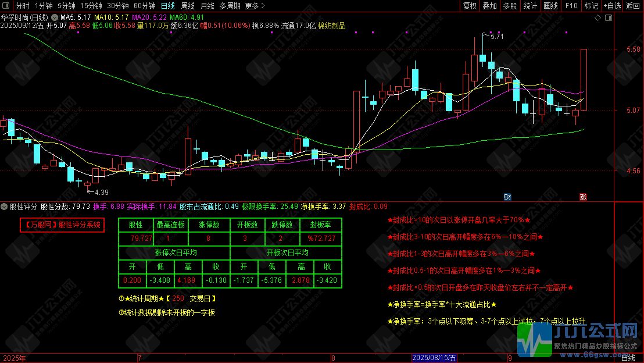This screenshot has width=644, height=363.
Task: Switch to 1分钟 period tab
Action: 44,6
